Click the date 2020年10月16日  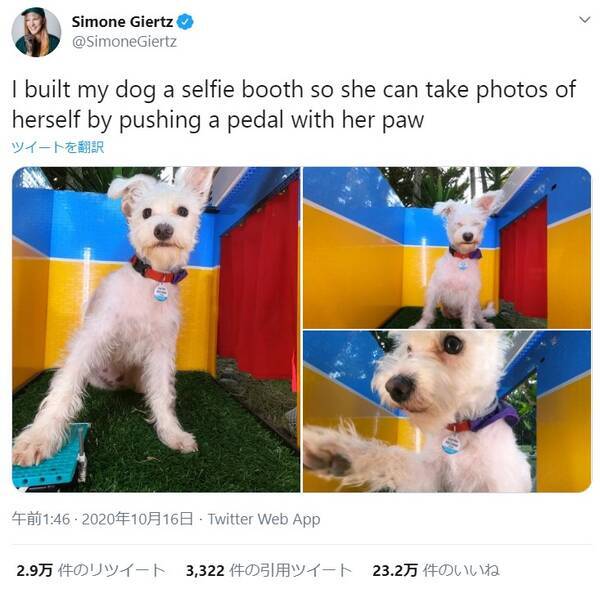coord(137,519)
